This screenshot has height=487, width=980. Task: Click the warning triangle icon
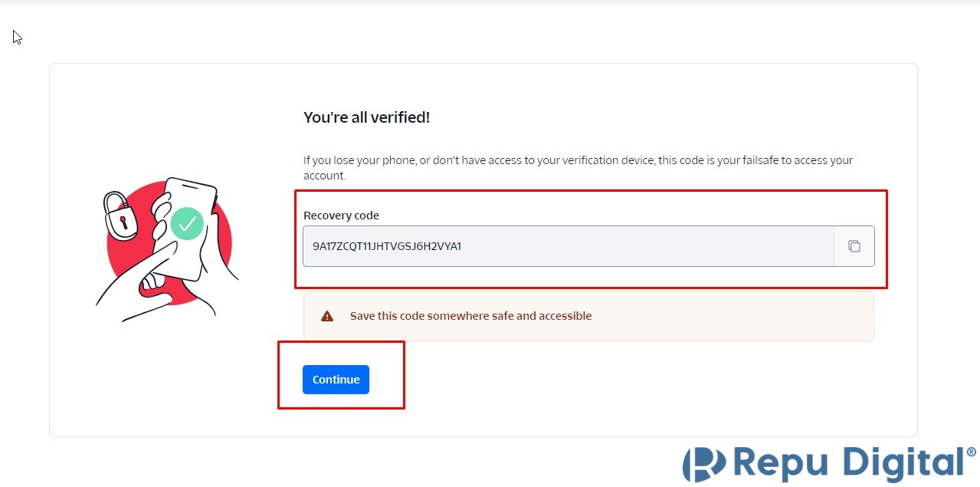327,316
